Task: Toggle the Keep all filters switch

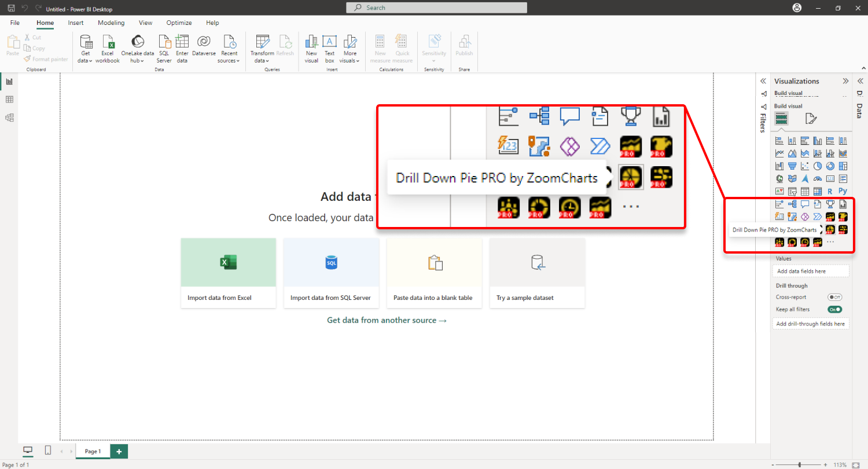Action: (x=834, y=310)
